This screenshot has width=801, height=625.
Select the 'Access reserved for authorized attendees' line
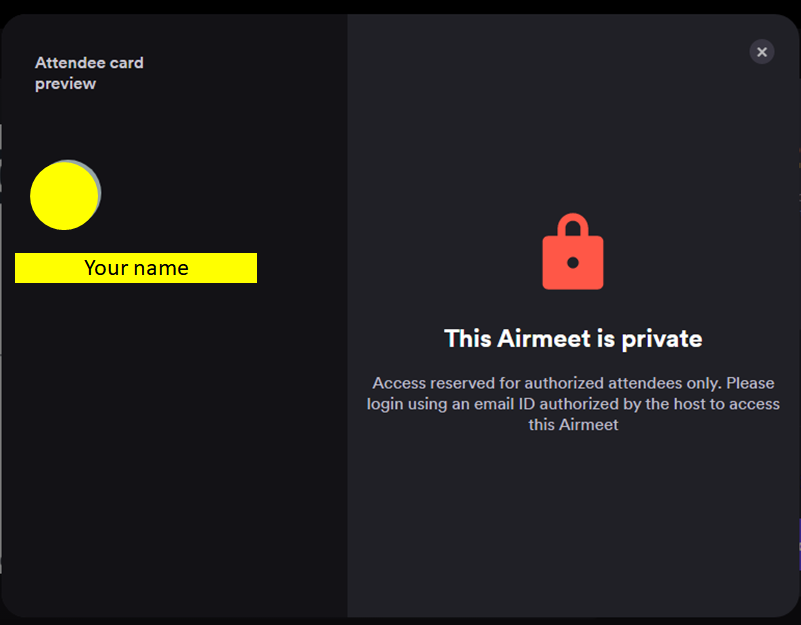[x=573, y=383]
